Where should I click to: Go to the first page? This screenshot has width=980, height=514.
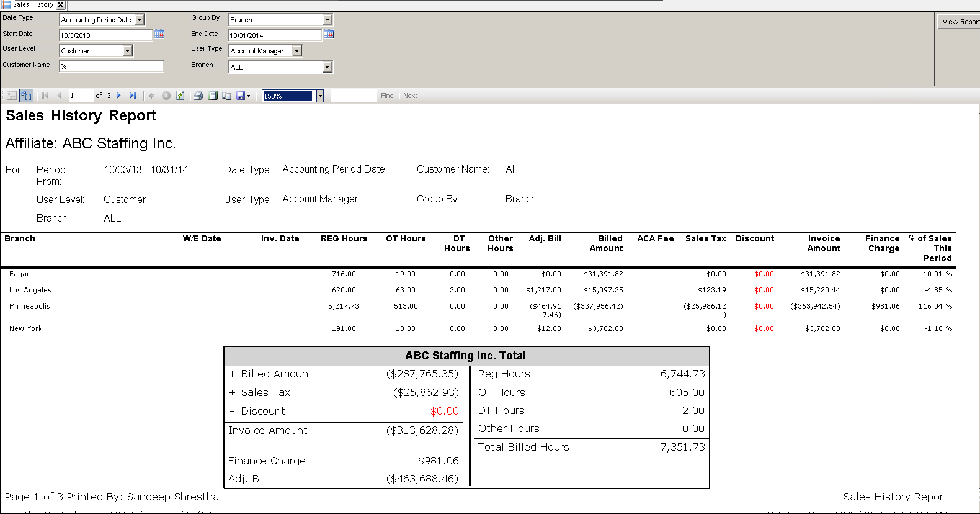(x=45, y=96)
